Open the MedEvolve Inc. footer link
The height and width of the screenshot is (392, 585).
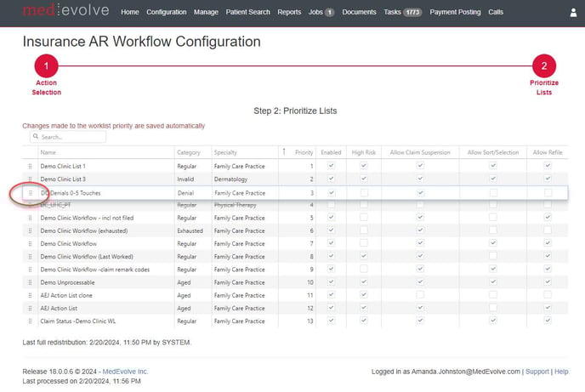125,372
